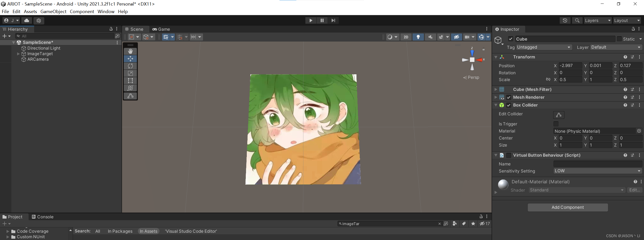Toggle 2D scene view mode

pyautogui.click(x=406, y=37)
